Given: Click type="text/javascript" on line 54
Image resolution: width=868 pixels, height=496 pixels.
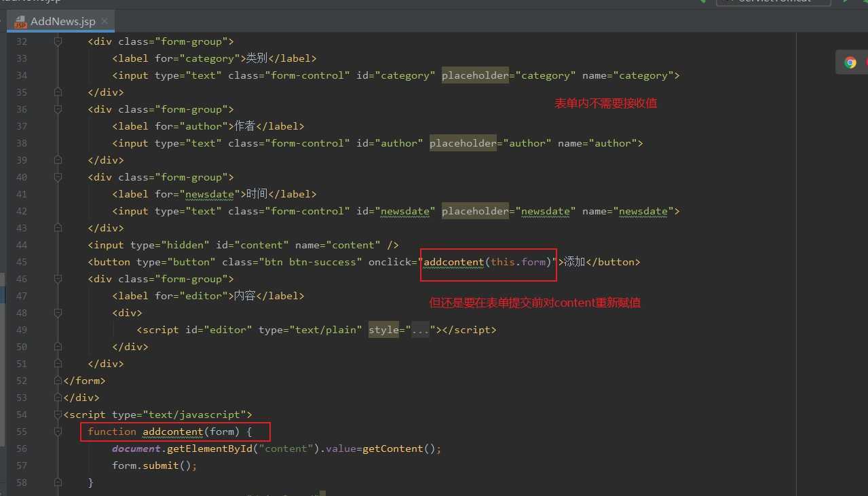Looking at the screenshot, I should 179,415.
